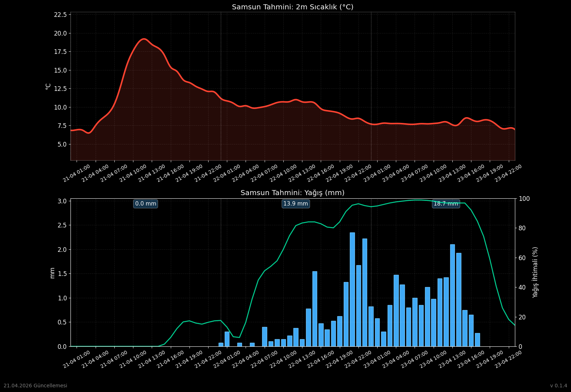571x392 pixels.
Task: Click the '12.5' temperature tick label
Action: tap(60, 89)
